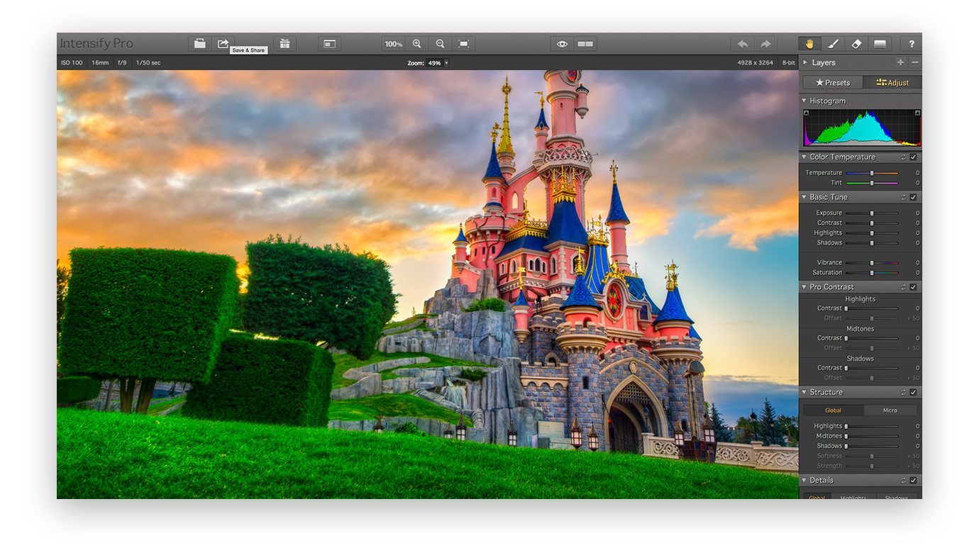Collapse the Histogram section
Image resolution: width=979 pixels, height=560 pixels.
tap(804, 101)
